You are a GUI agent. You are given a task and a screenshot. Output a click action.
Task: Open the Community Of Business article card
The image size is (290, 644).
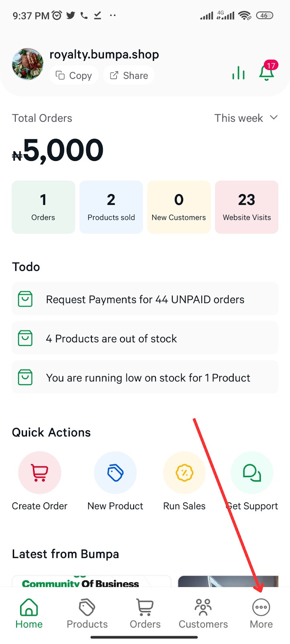point(91,581)
